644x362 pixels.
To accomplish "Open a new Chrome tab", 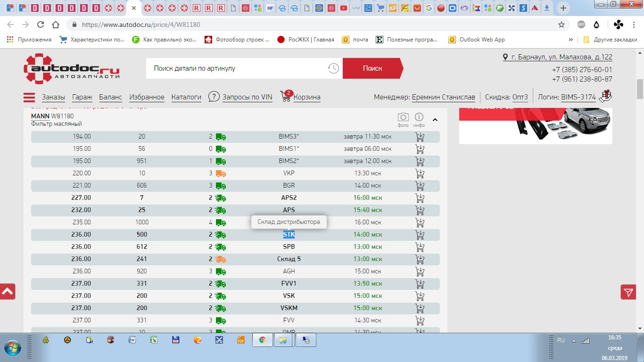I will coord(563,8).
